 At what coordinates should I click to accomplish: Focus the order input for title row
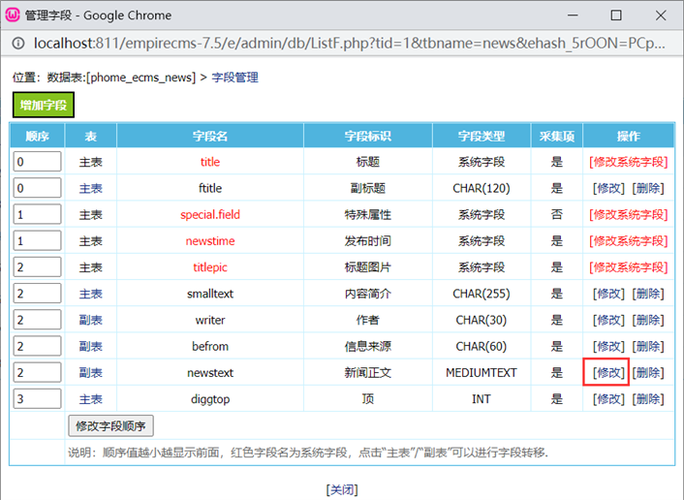tap(37, 161)
